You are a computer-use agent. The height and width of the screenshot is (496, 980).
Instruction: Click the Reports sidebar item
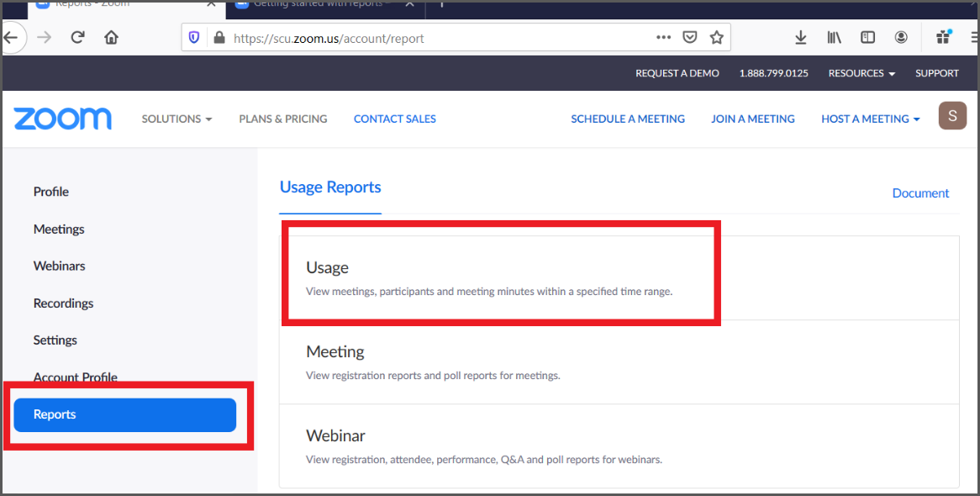124,414
